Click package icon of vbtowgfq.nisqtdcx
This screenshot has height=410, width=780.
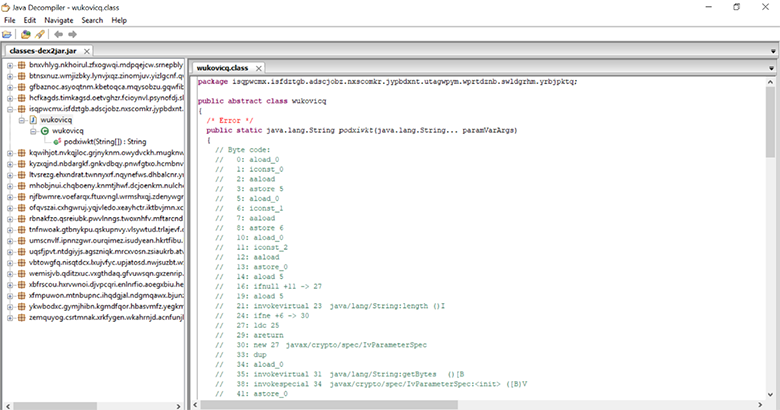click(x=21, y=262)
